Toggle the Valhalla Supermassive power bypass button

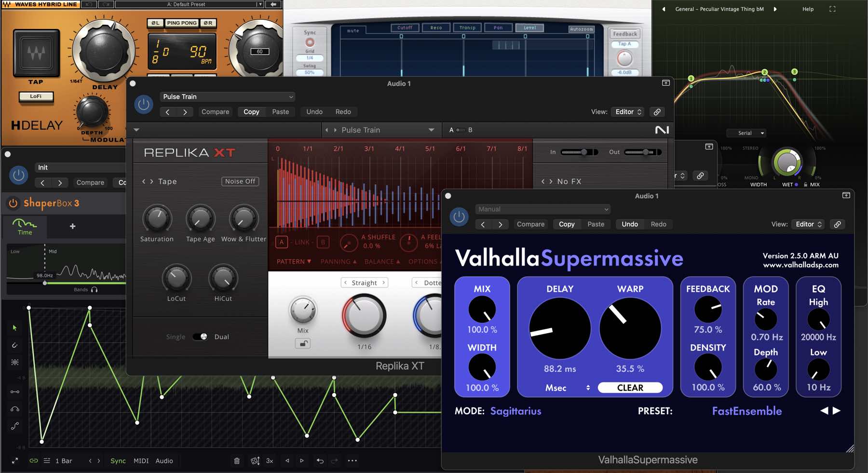pos(459,217)
